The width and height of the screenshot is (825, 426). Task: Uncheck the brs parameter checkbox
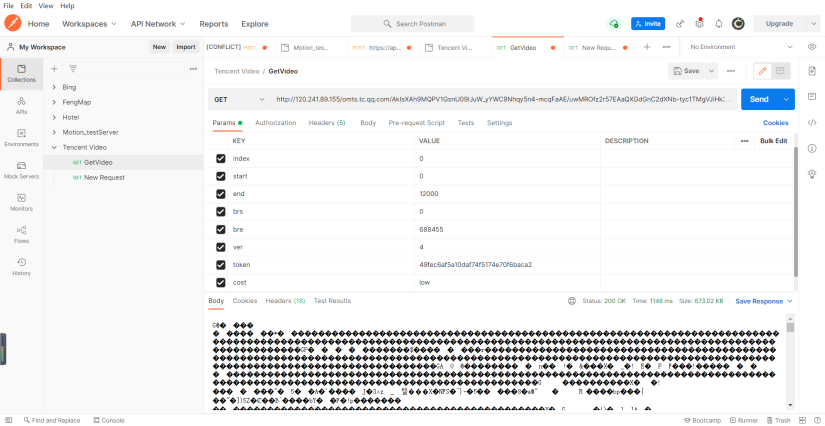click(221, 211)
